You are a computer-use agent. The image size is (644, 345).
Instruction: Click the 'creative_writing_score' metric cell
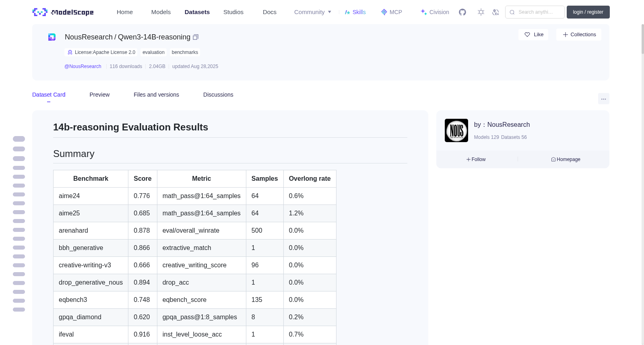202,265
